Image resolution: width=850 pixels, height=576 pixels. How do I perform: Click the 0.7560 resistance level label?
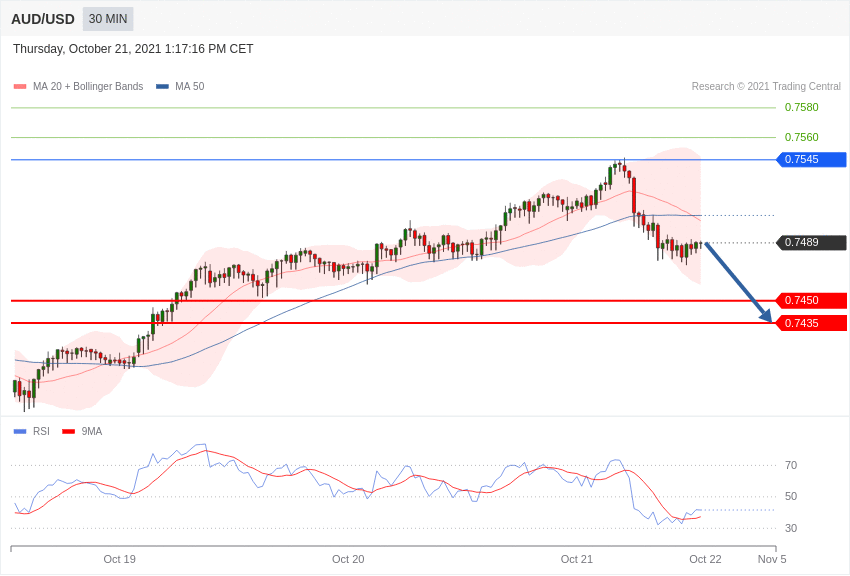pos(801,138)
